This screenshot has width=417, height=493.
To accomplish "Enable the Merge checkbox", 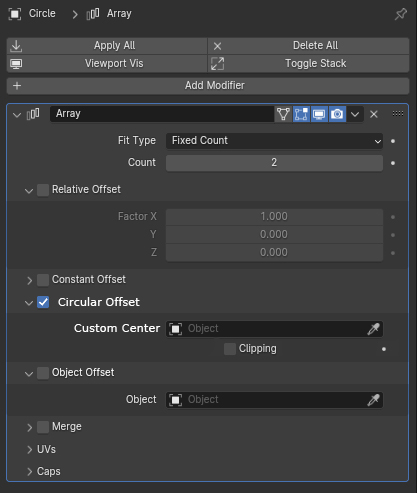I will pyautogui.click(x=43, y=427).
